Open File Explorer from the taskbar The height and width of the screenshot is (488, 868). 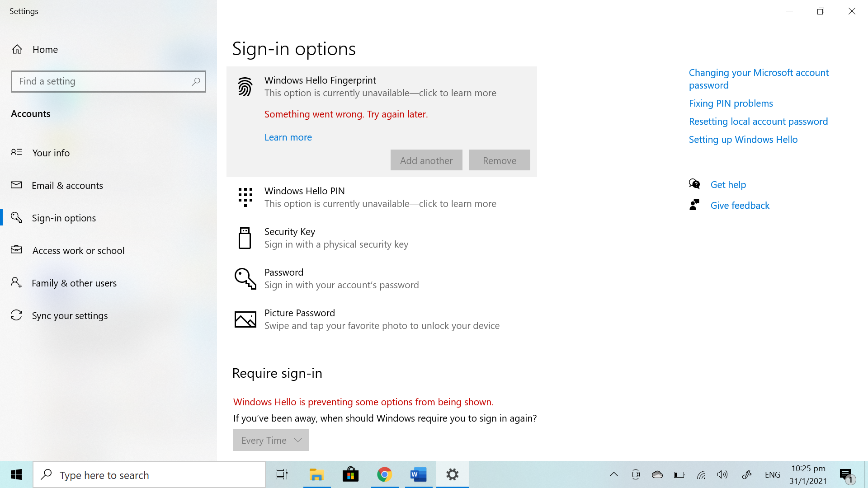[317, 474]
